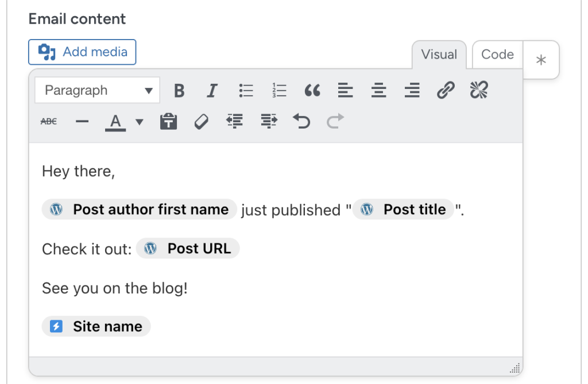The image size is (588, 384).
Task: Open the text color picker arrow
Action: pos(138,122)
